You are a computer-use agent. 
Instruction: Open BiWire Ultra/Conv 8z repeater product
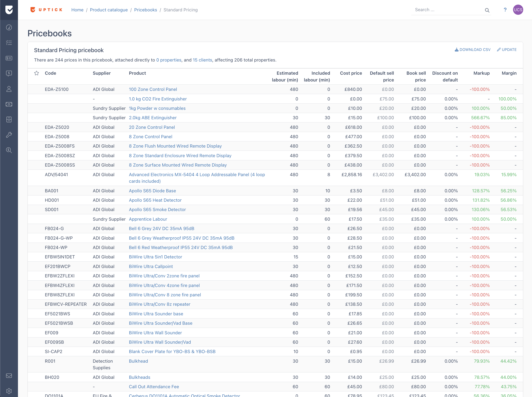pyautogui.click(x=160, y=304)
